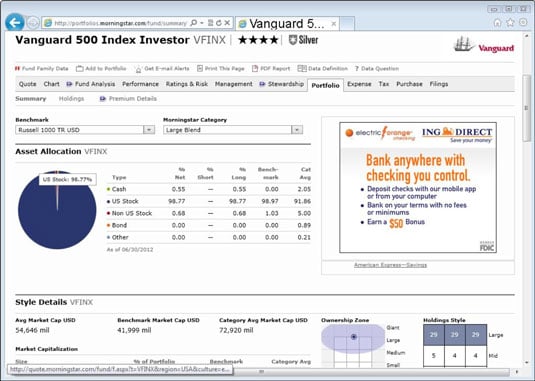
Task: Select the Portfolio tab
Action: (325, 85)
